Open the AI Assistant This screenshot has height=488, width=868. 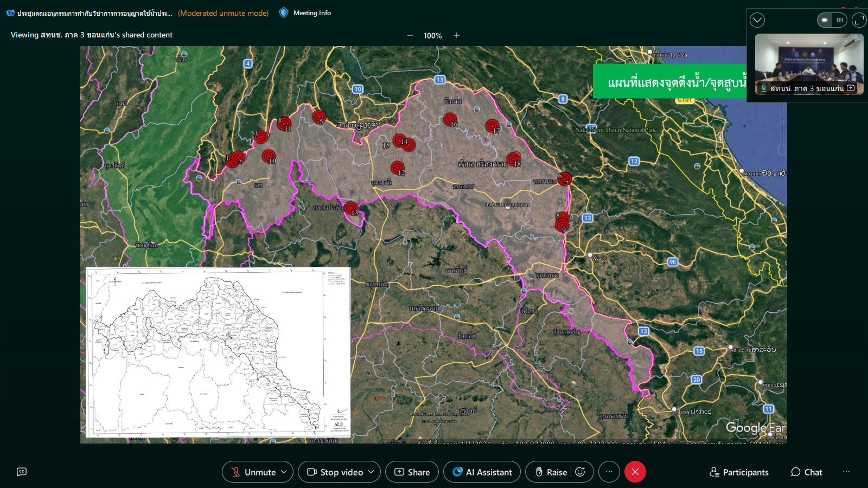(482, 472)
